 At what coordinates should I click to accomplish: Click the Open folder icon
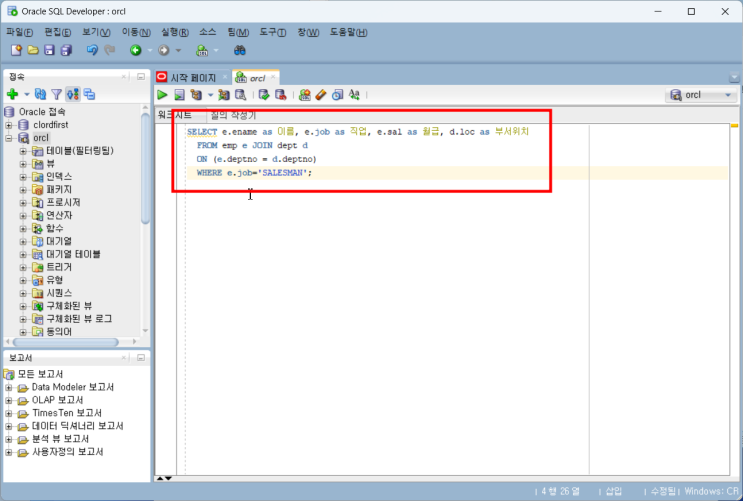click(33, 50)
